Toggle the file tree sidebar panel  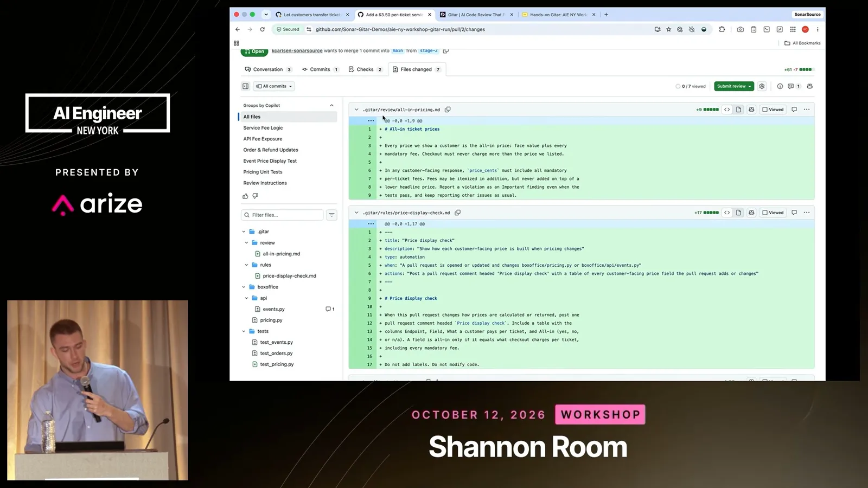pos(245,86)
